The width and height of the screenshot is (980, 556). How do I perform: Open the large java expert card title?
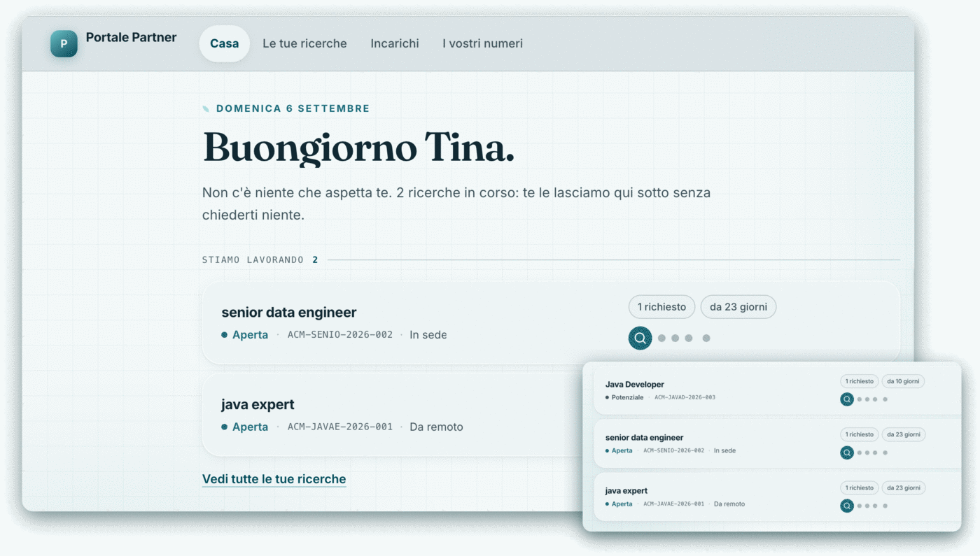point(258,404)
